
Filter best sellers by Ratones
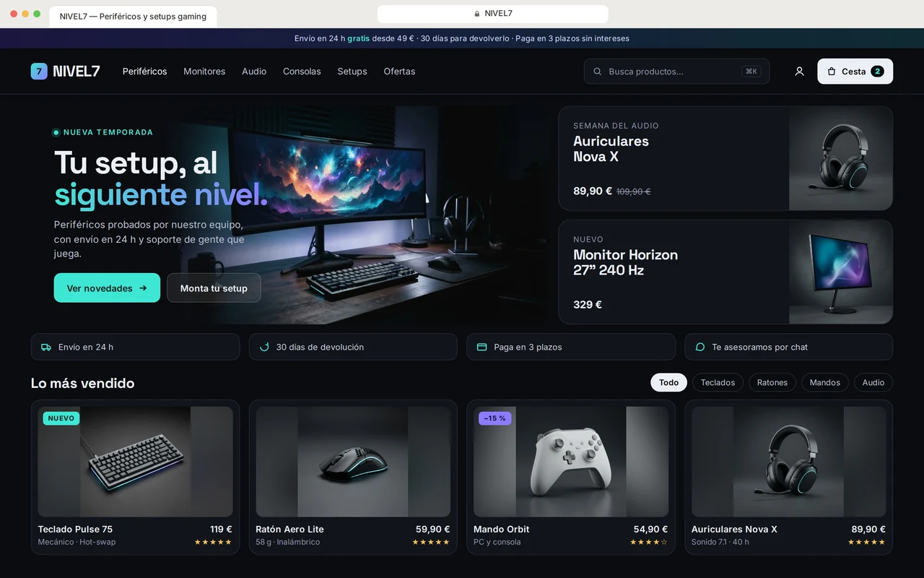tap(772, 382)
